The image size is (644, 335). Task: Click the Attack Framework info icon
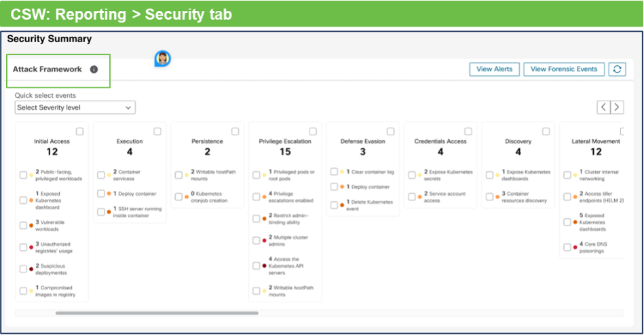(x=94, y=69)
